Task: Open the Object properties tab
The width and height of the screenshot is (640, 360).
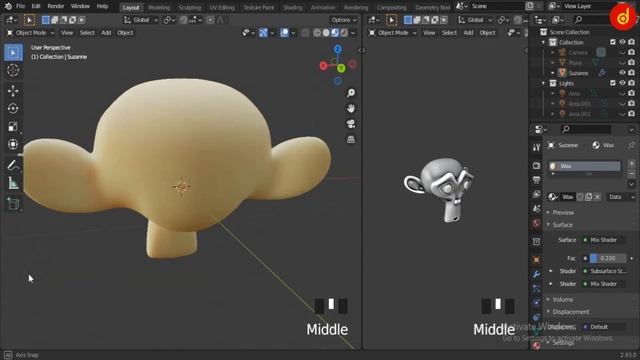Action: tap(536, 260)
